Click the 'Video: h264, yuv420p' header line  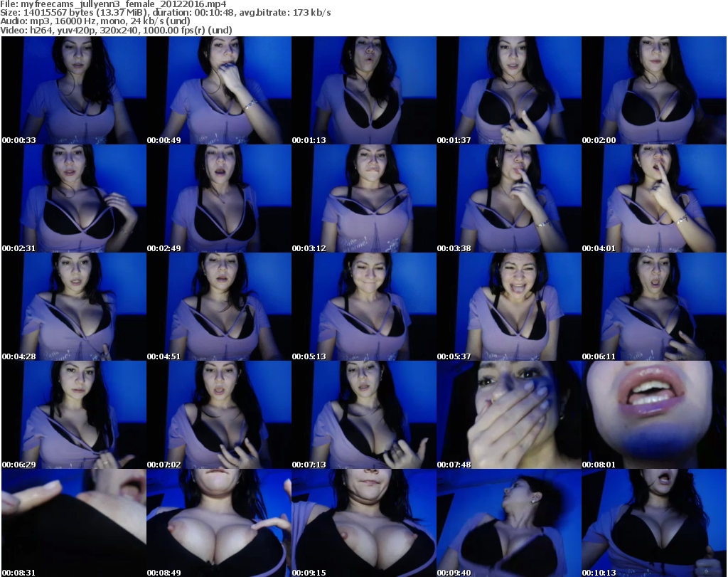coord(116,30)
